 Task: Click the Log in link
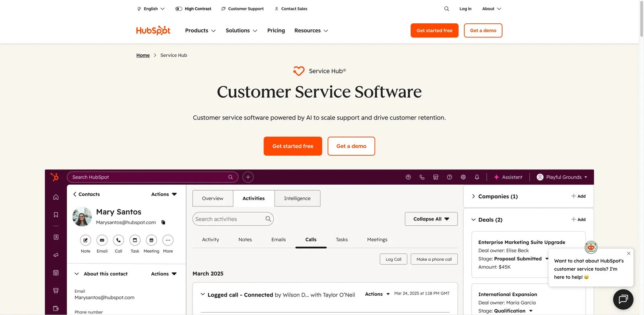pos(465,8)
